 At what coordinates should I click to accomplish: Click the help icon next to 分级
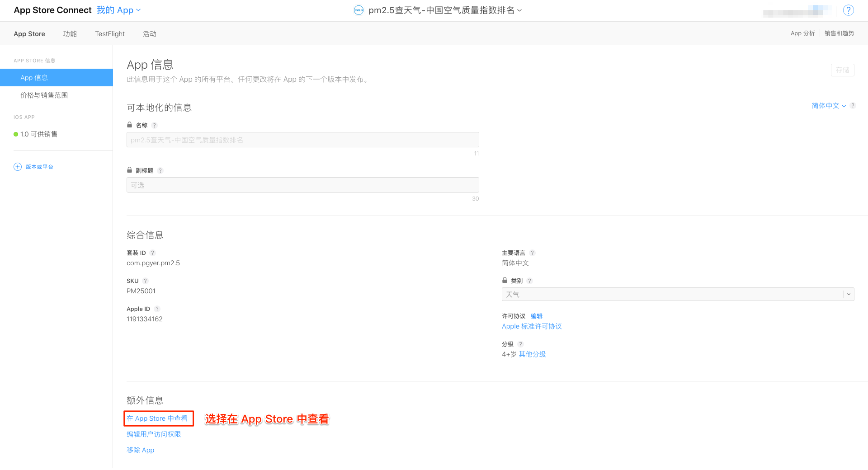click(x=520, y=344)
